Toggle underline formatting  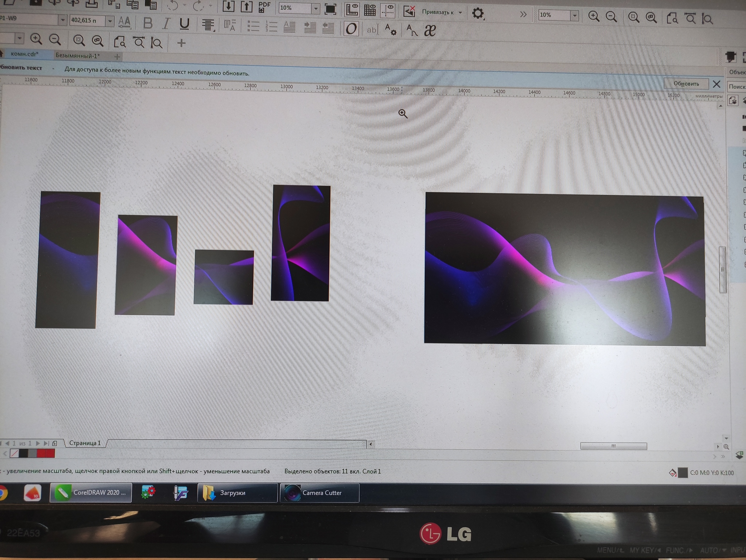(x=184, y=24)
